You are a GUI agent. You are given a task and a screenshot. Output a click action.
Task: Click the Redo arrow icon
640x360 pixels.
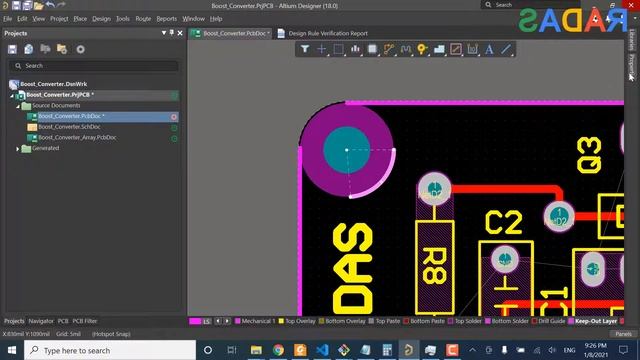(61, 4)
